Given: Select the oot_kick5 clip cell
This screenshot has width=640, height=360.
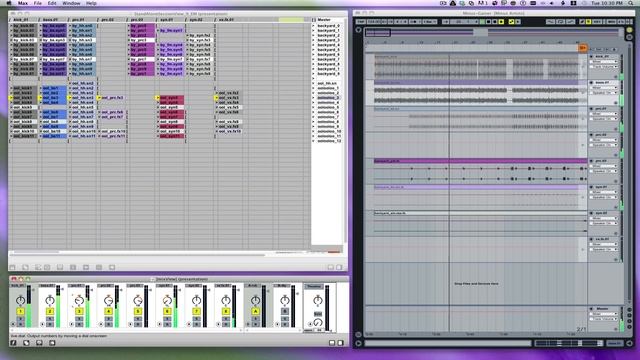Looking at the screenshot, I should [x=24, y=107].
